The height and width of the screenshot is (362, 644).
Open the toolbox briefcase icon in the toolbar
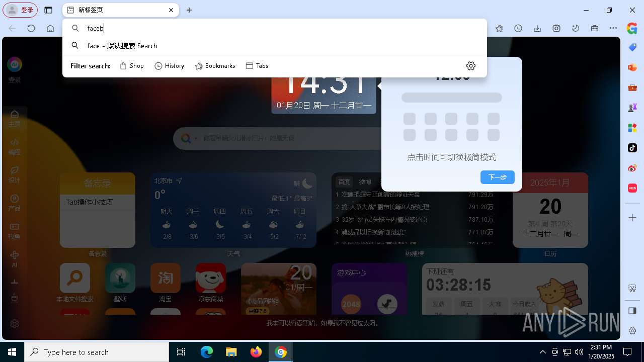pos(595,29)
